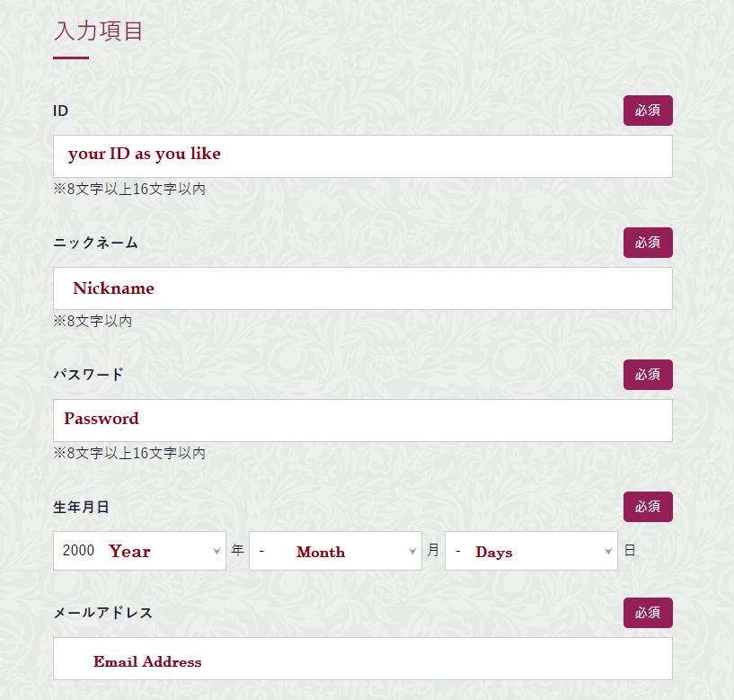This screenshot has height=700, width=734.
Task: Click the ニックネーム field label
Action: pos(95,243)
